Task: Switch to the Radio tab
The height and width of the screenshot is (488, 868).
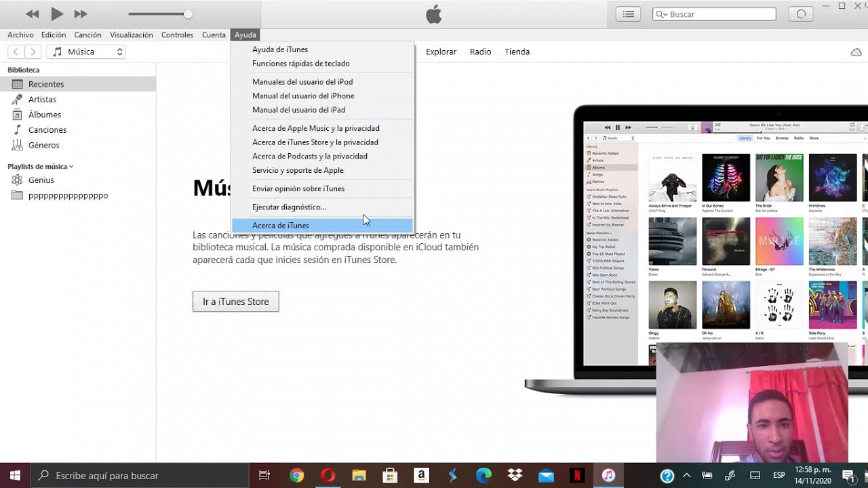Action: pos(480,52)
